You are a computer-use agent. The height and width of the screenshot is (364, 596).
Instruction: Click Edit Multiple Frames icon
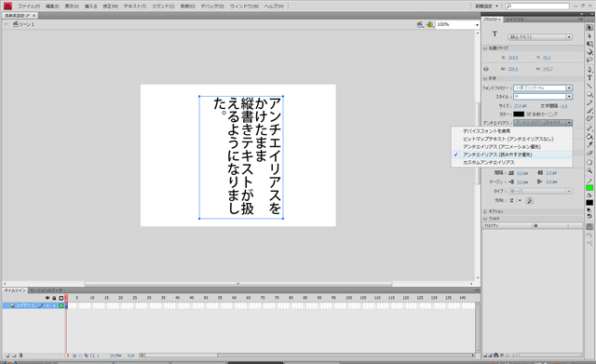87,356
